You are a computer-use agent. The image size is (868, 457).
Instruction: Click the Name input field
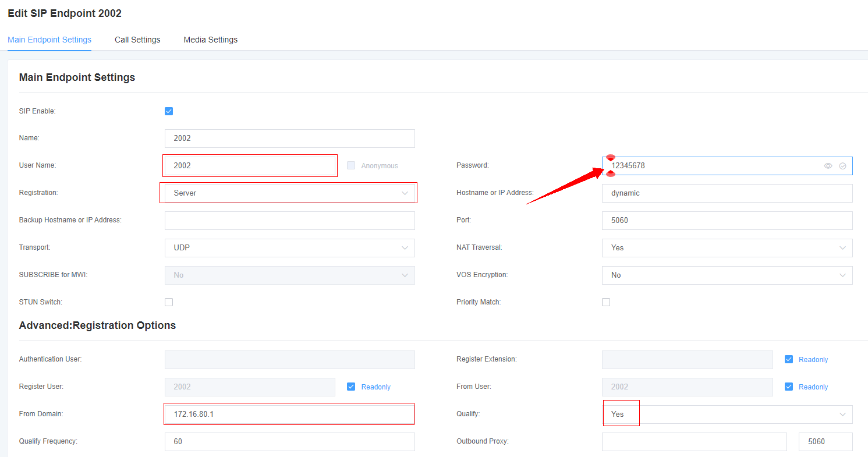pos(290,139)
